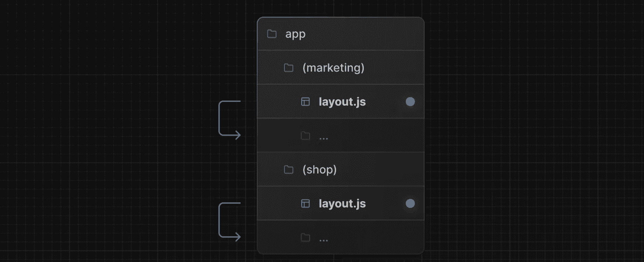Open layout.js inside the (shop) group
Screen dimensions: 644x262
[x=342, y=204]
